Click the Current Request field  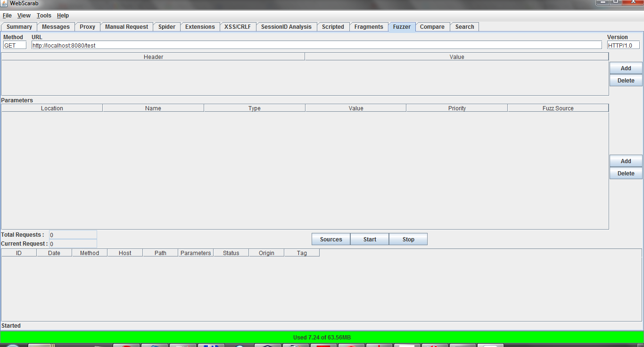pyautogui.click(x=73, y=244)
